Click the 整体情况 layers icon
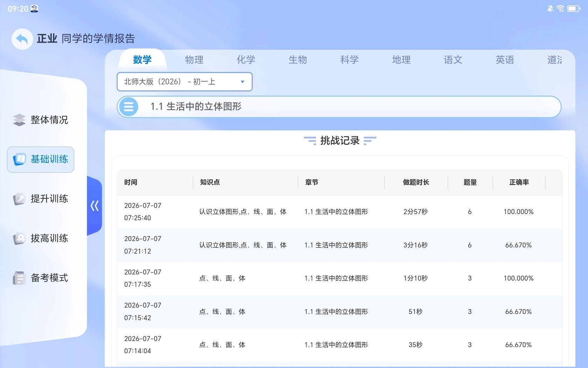The width and height of the screenshot is (588, 368). (x=19, y=120)
